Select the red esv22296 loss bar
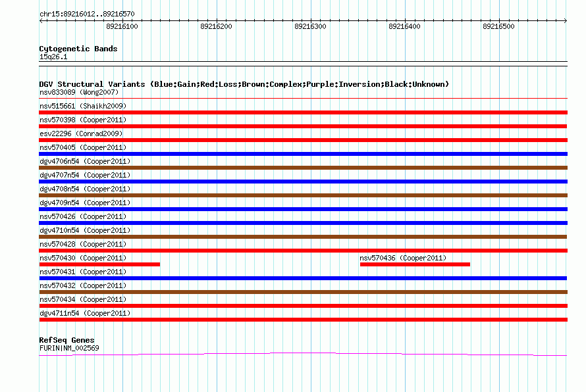 (303, 140)
